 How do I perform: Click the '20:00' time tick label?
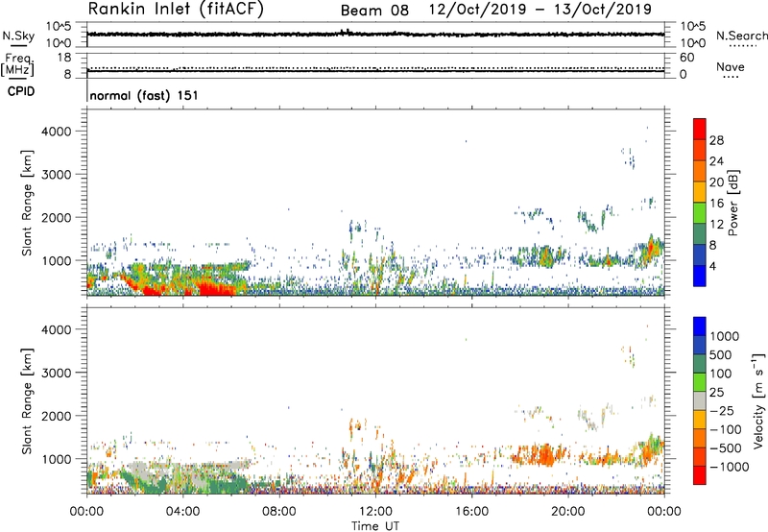[568, 512]
